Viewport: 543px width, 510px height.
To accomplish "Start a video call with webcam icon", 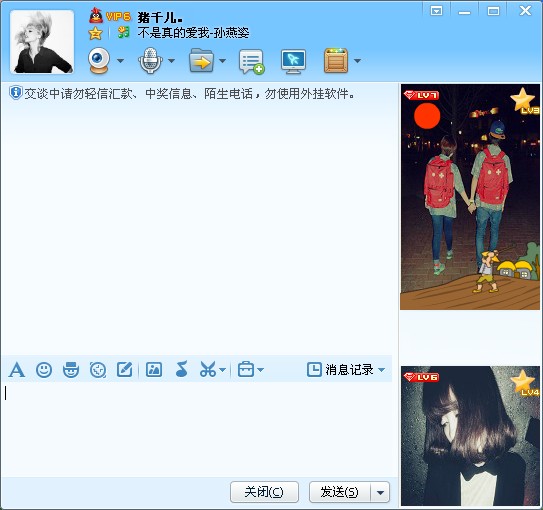I will tap(99, 61).
